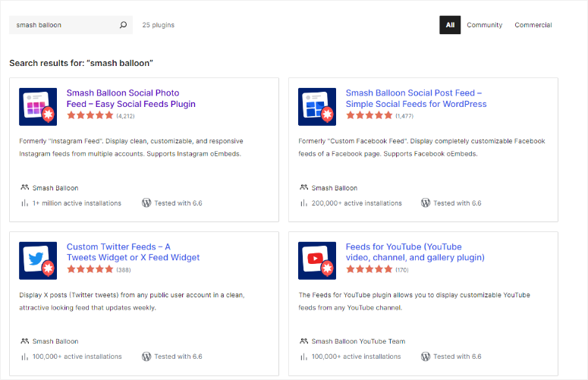Screen dimensions: 588x380
Task: Click the star rating on Social Photo Feed
Action: click(90, 116)
